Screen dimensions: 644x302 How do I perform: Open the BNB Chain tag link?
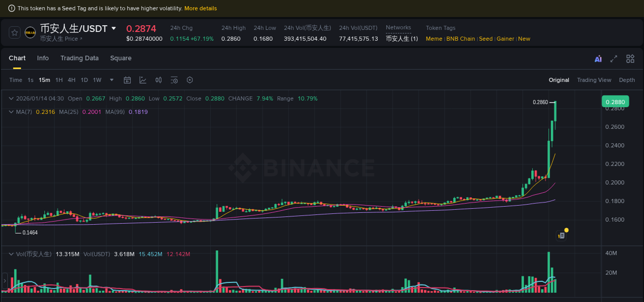pos(460,39)
